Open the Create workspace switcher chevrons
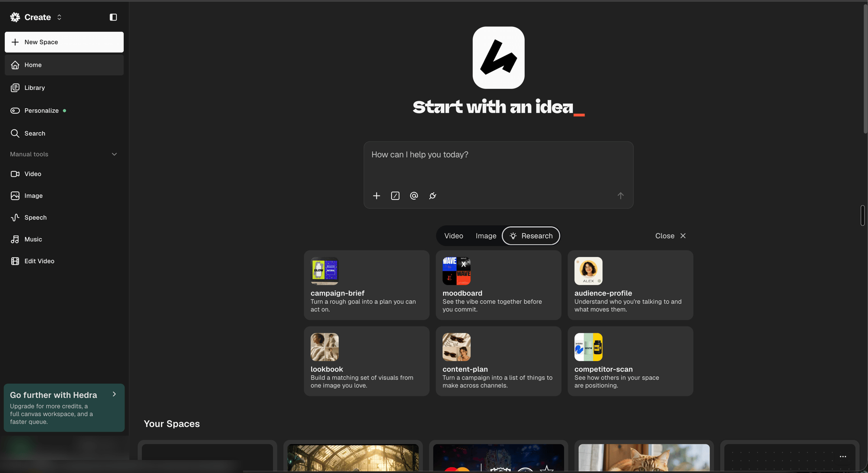Image resolution: width=868 pixels, height=473 pixels. [59, 17]
